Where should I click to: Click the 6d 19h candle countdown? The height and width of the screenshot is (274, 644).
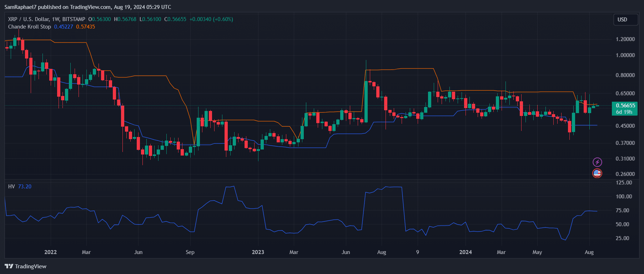(x=625, y=112)
